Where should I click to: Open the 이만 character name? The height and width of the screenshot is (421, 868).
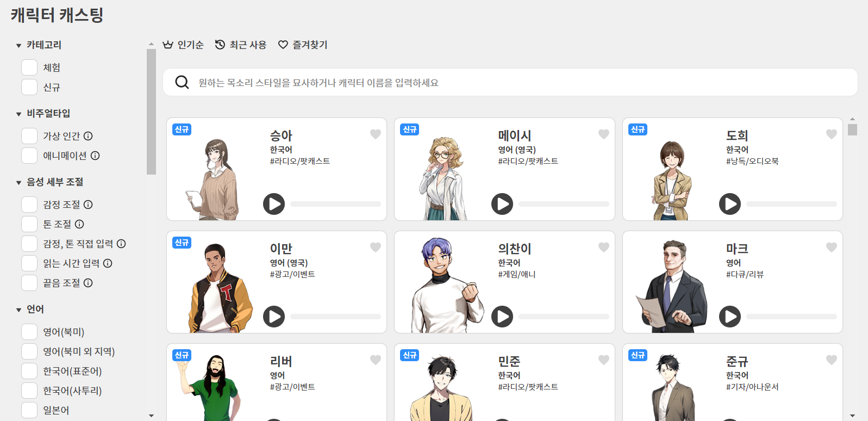281,249
